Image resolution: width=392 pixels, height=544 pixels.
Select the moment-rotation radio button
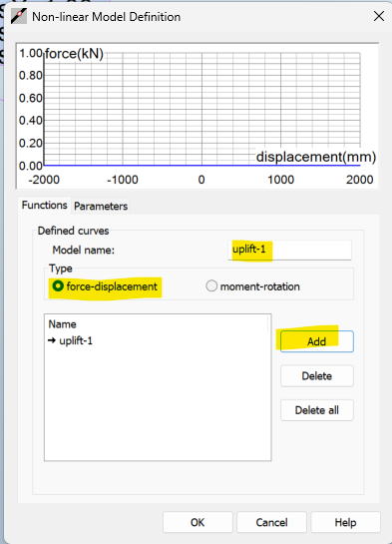point(211,286)
